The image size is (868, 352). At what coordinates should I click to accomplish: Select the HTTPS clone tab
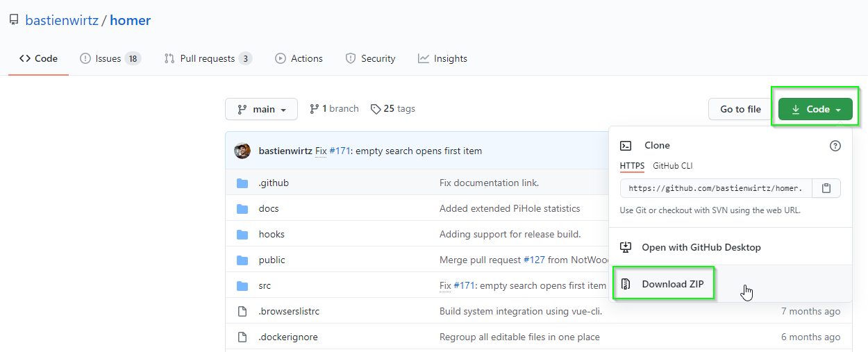pyautogui.click(x=632, y=166)
